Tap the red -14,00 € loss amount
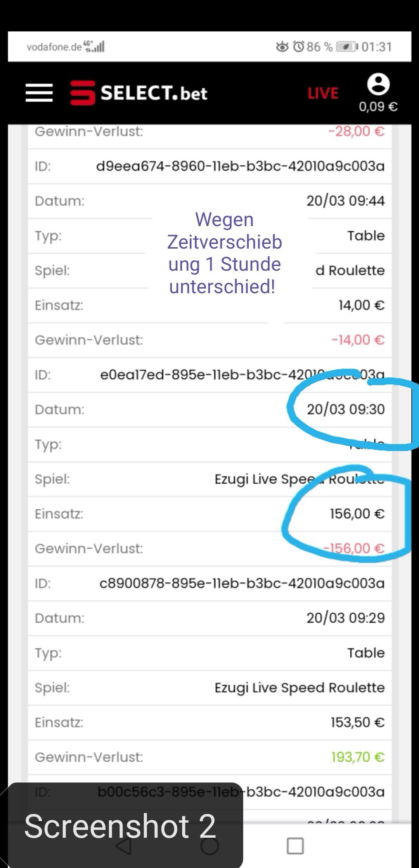Image resolution: width=419 pixels, height=868 pixels. pyautogui.click(x=358, y=340)
